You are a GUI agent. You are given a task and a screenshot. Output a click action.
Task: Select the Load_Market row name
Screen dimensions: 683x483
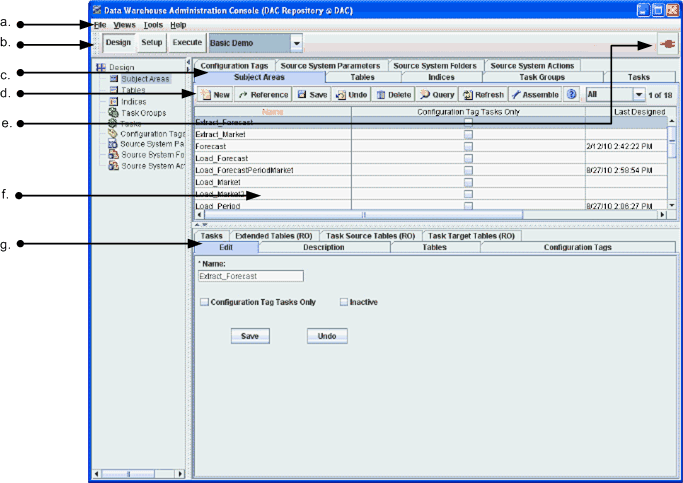pos(218,182)
